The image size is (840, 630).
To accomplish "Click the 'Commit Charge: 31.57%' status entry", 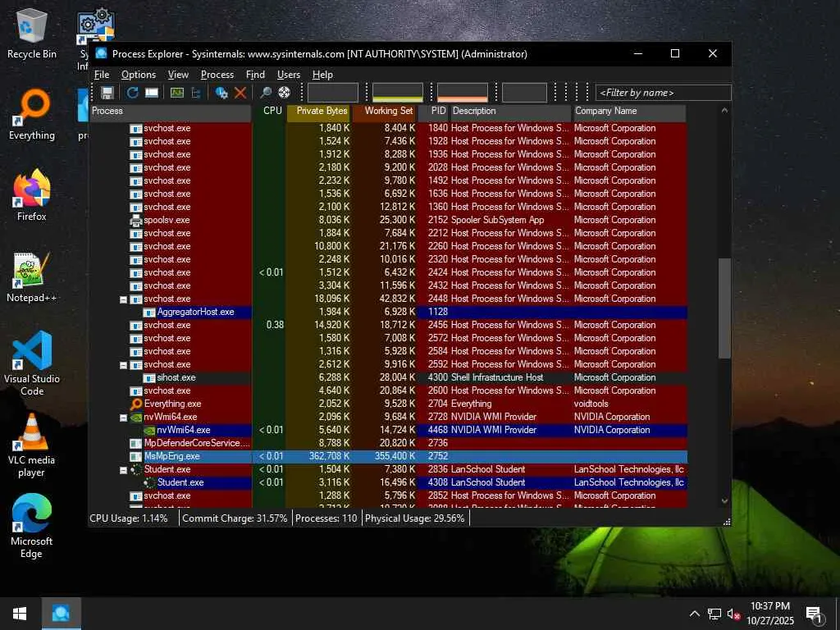I will (x=235, y=518).
